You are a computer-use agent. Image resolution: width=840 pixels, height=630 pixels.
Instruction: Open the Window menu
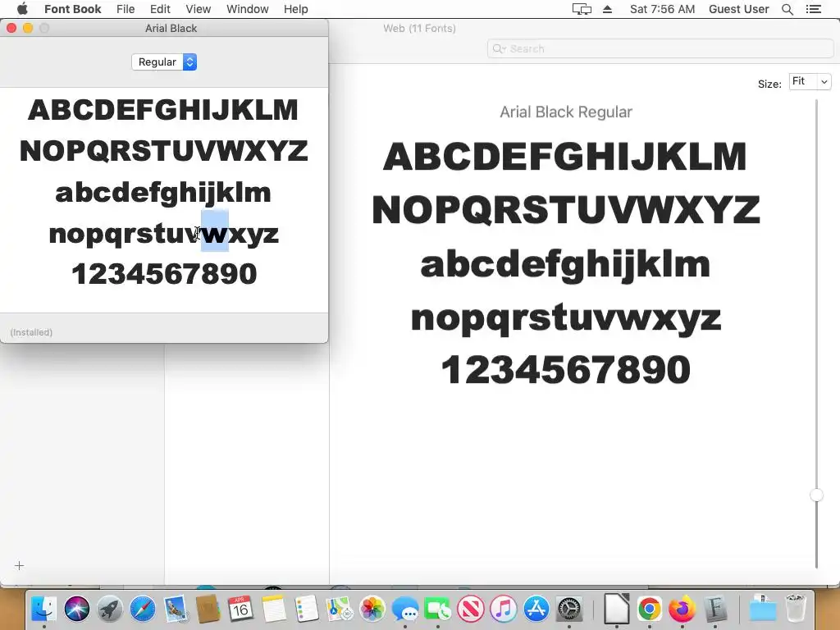coord(248,9)
